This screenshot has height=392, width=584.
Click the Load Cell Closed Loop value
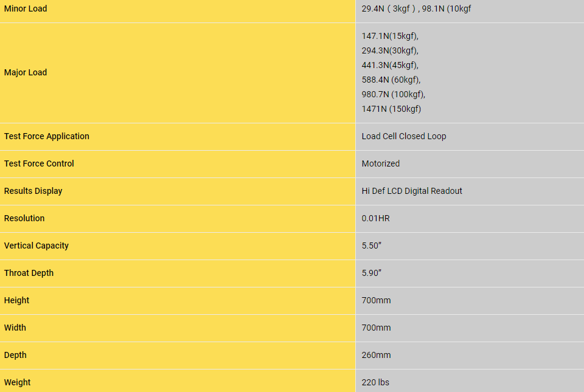[404, 136]
